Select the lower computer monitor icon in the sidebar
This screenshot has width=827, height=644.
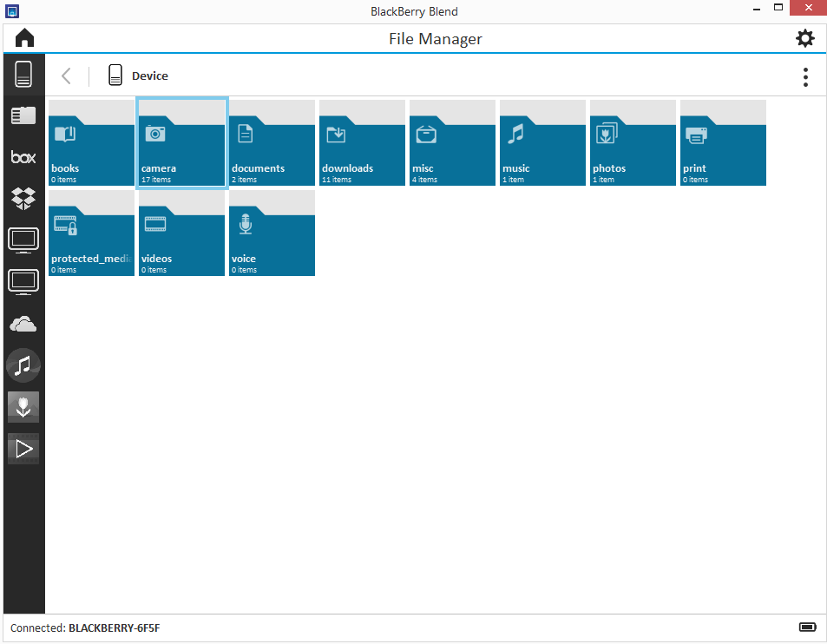(x=23, y=282)
